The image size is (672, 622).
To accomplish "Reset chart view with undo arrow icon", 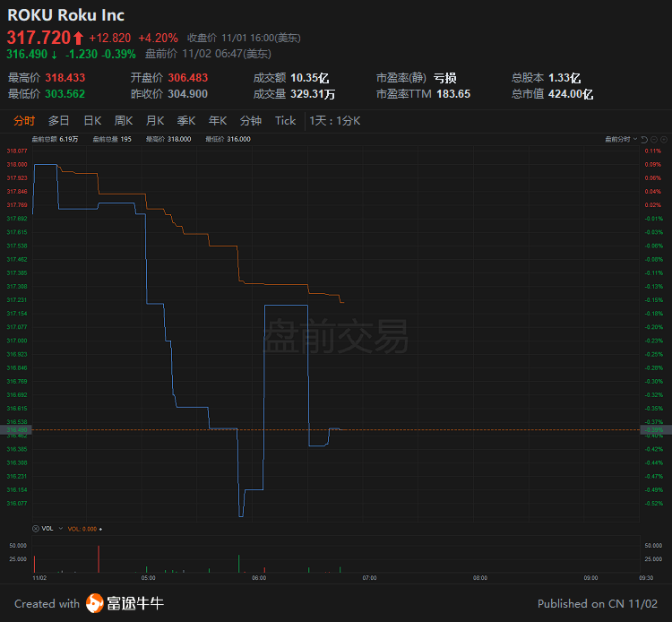I will 644,139.
